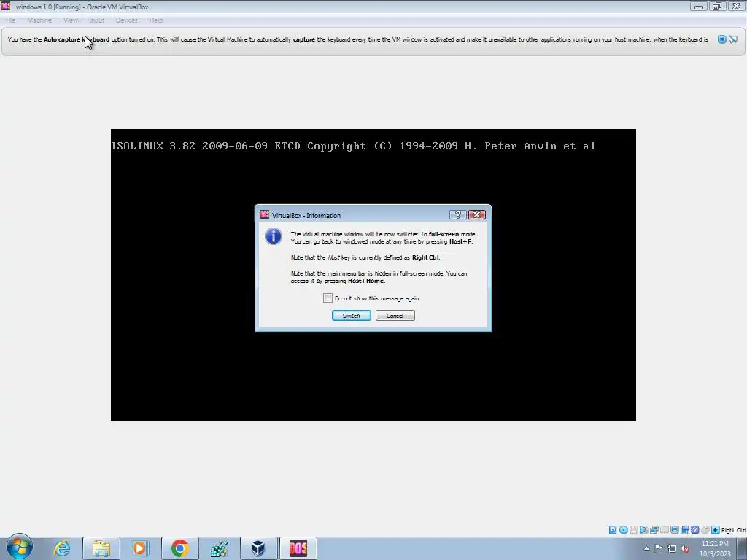Click the Action Center flag icon
747x560 pixels.
(x=659, y=548)
